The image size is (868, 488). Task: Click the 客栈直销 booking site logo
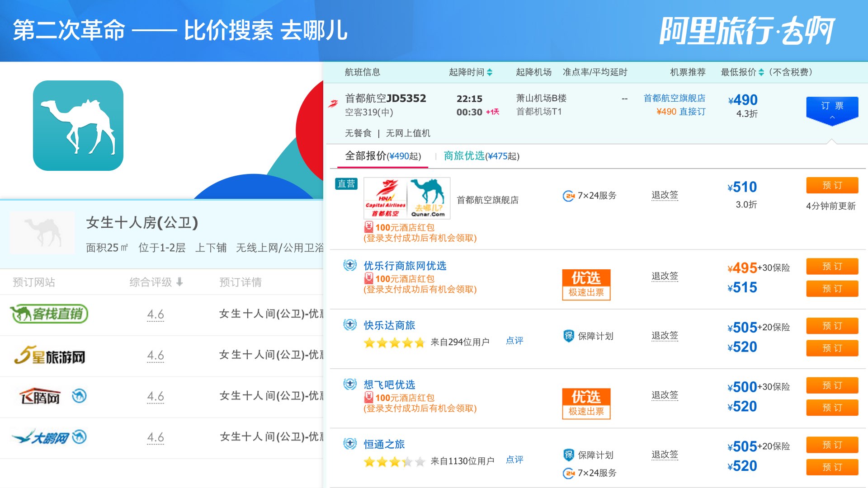(x=49, y=314)
